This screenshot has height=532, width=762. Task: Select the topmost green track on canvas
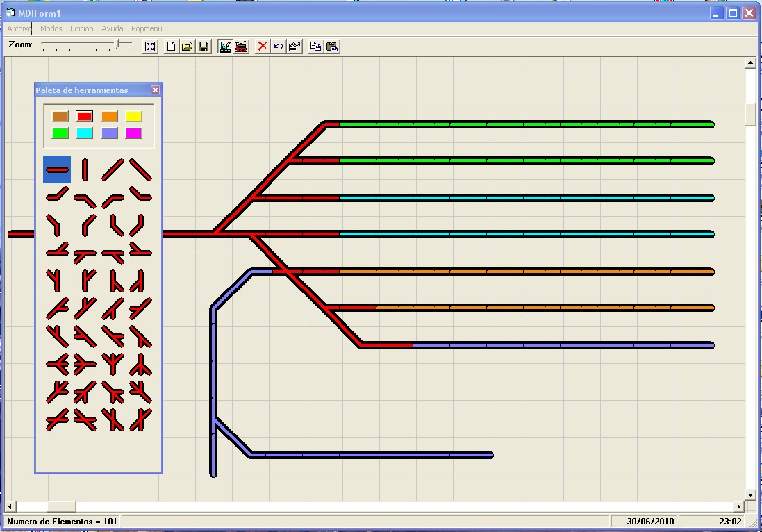point(527,124)
